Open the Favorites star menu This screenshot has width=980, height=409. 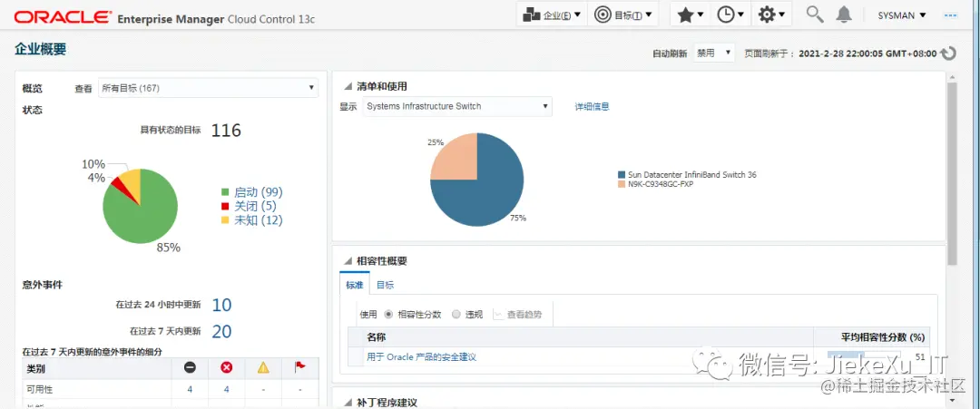(x=690, y=15)
